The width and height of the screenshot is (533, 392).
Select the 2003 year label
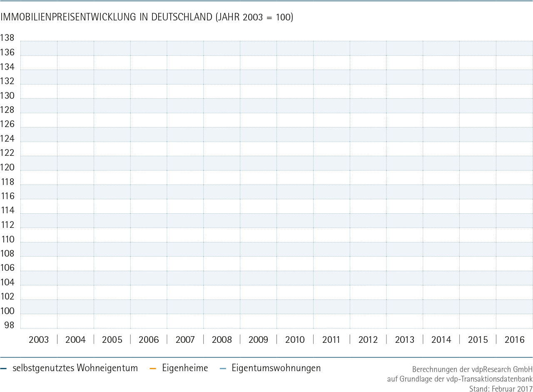[39, 340]
